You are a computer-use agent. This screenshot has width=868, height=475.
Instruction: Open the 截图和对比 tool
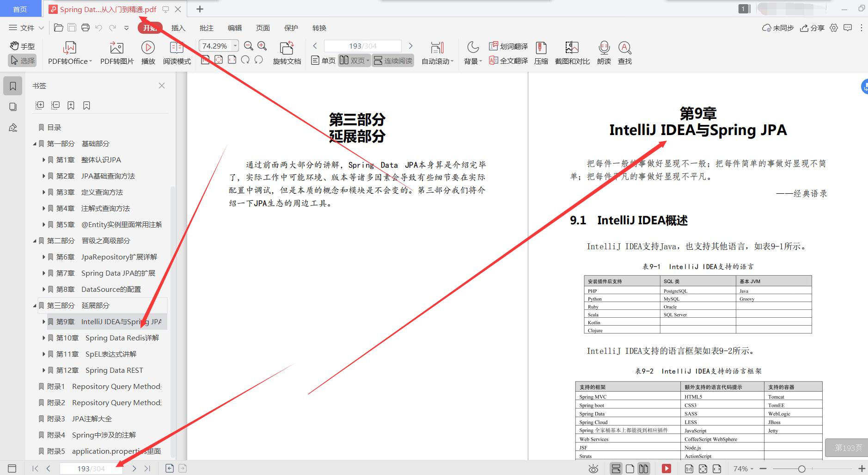coord(572,48)
